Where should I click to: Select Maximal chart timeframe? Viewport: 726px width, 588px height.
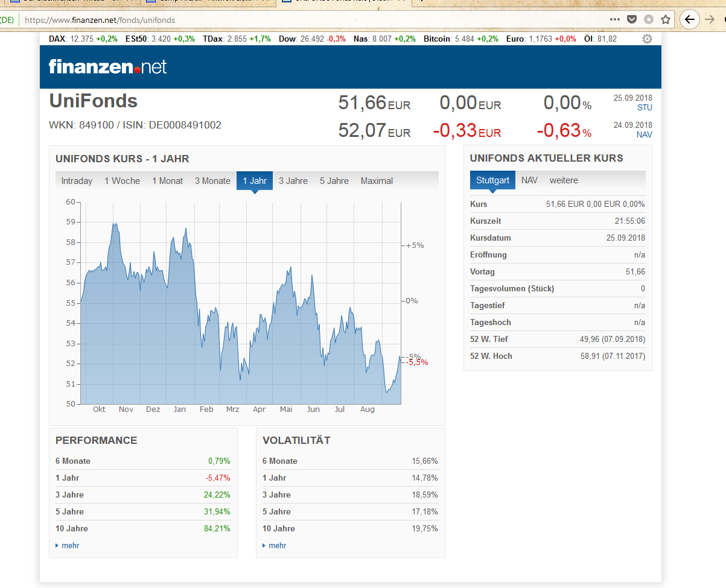coord(377,181)
